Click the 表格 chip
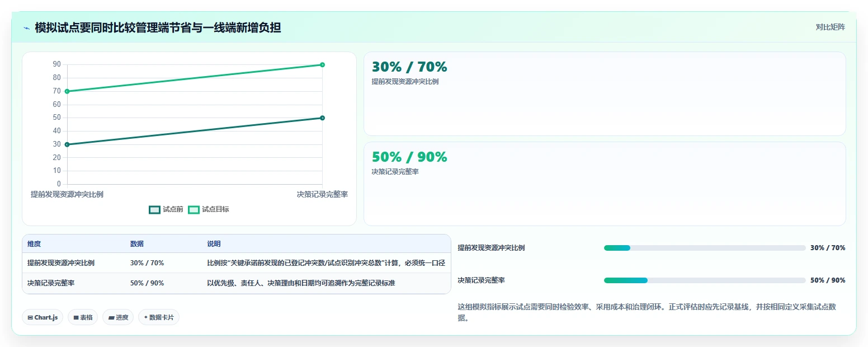 point(83,317)
